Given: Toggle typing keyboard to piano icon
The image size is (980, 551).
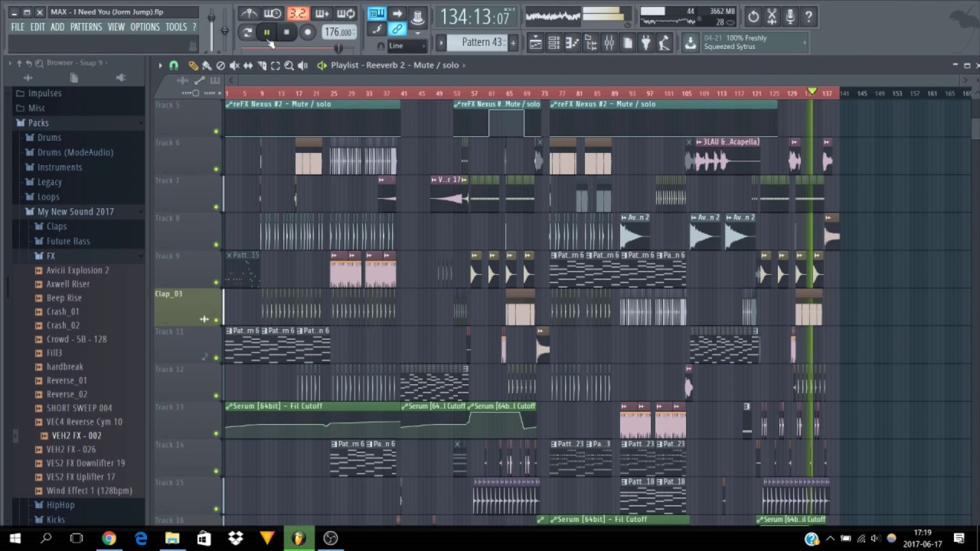Looking at the screenshot, I should (377, 14).
